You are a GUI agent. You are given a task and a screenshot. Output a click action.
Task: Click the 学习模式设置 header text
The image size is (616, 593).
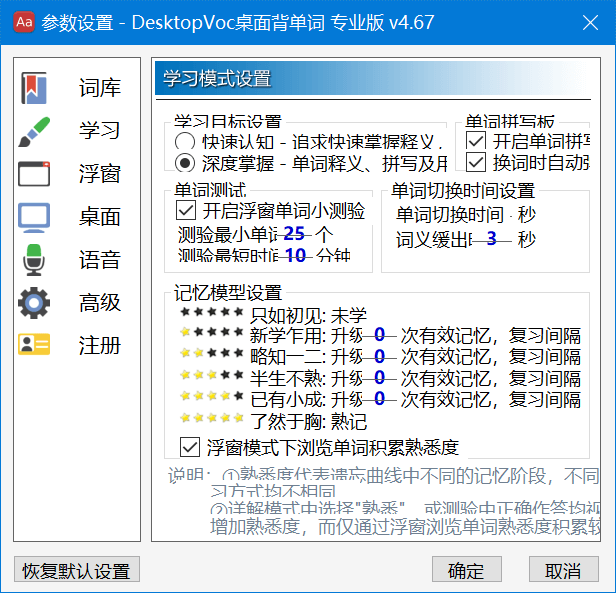click(217, 79)
